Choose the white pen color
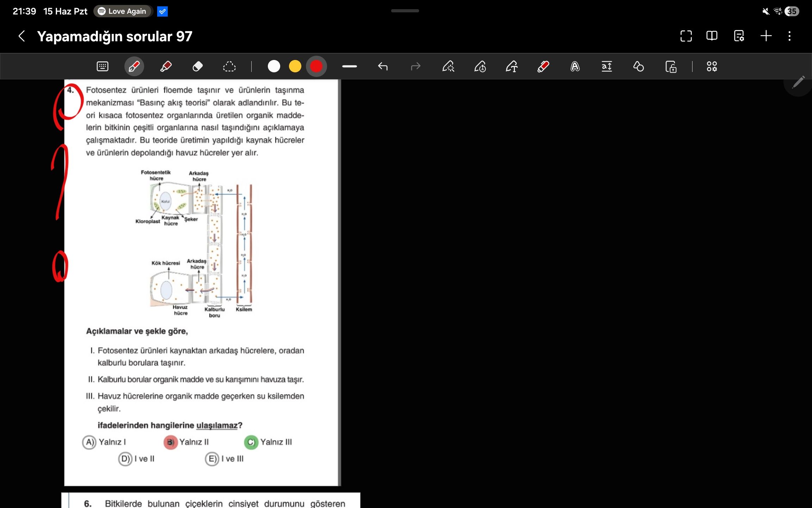 (x=274, y=66)
